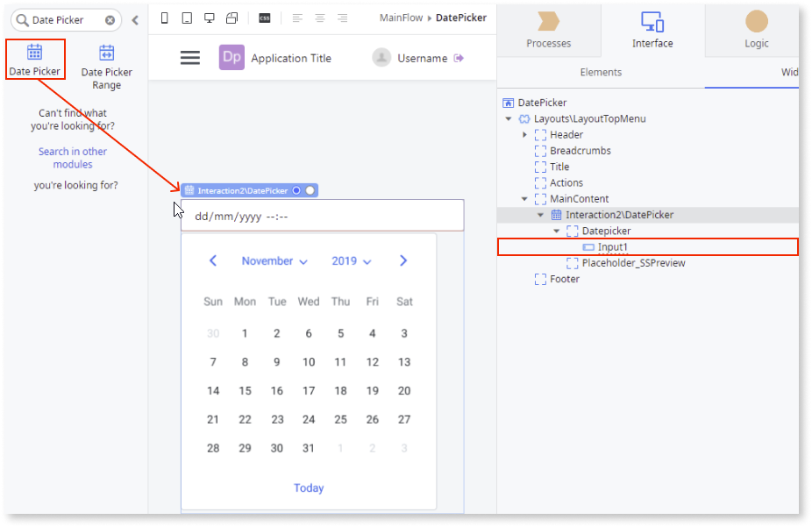
Task: Expand the Header tree node
Action: tap(524, 134)
